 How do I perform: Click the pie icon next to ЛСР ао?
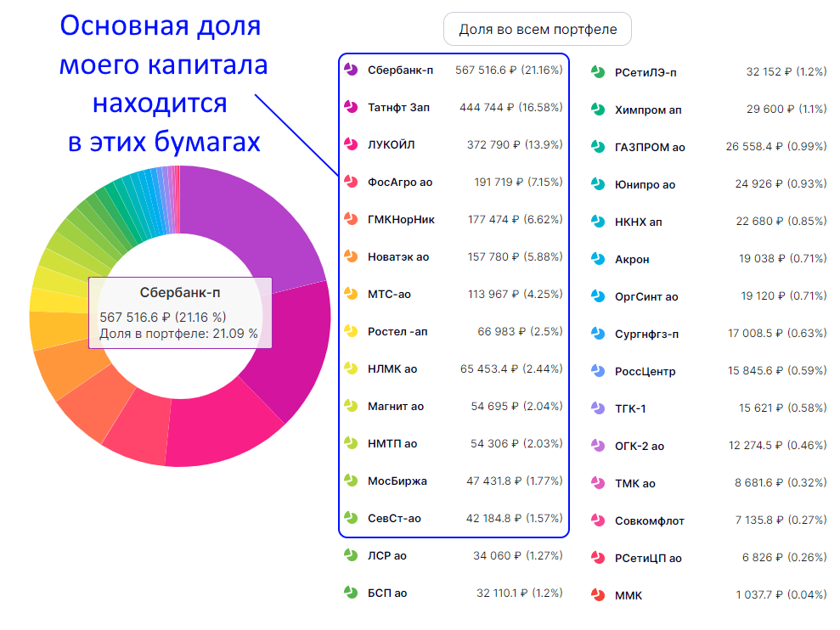(x=351, y=555)
